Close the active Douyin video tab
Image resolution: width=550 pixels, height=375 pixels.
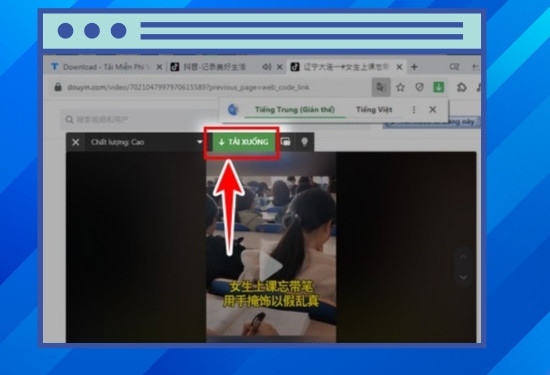coord(399,67)
